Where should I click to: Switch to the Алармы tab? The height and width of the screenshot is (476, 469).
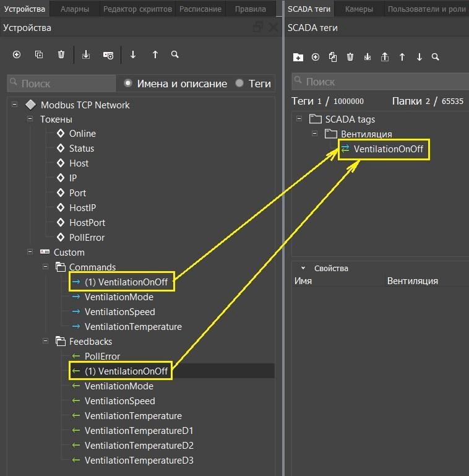74,9
